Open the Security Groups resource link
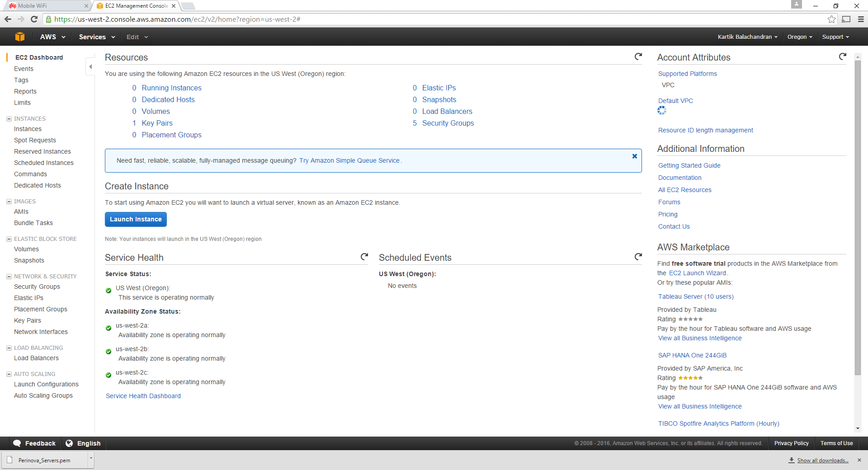This screenshot has height=470, width=868. pyautogui.click(x=448, y=123)
